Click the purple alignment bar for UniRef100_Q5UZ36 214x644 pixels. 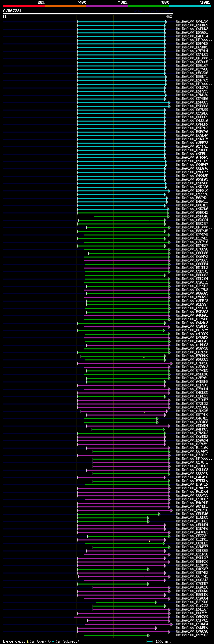click(x=125, y=510)
